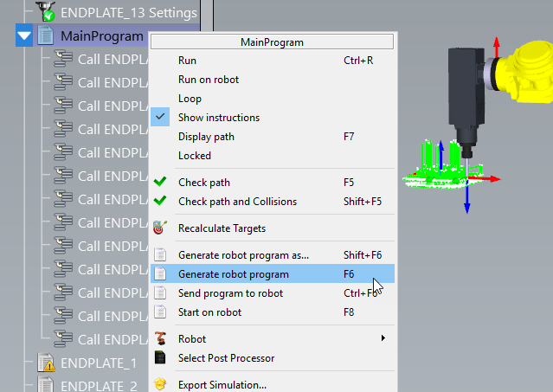The image size is (553, 392).
Task: Choose Run on robot from menu
Action: (208, 80)
